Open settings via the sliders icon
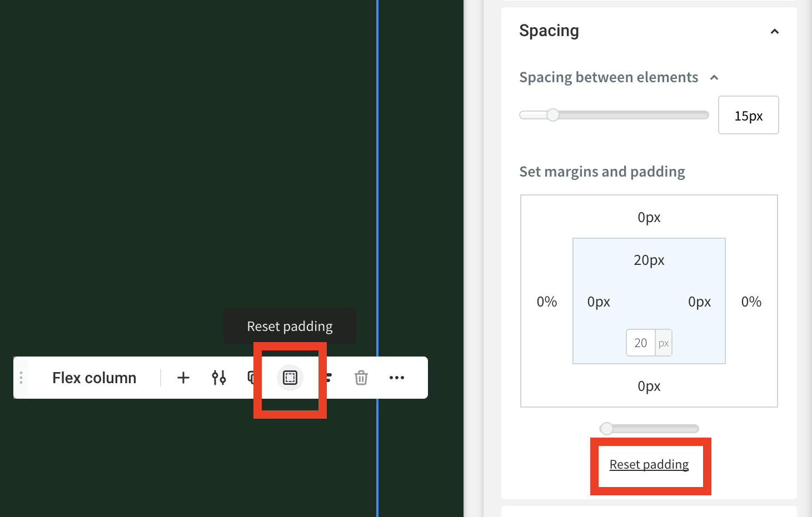812x517 pixels. (x=219, y=378)
